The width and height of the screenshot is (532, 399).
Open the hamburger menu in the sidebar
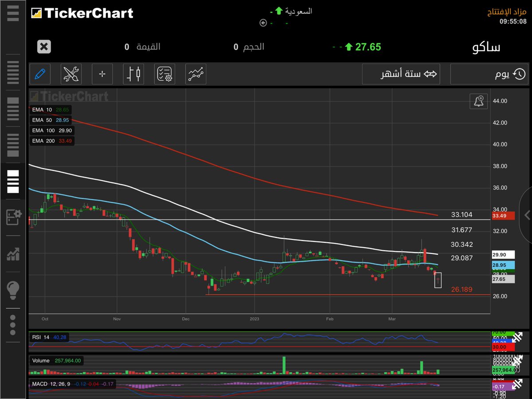pyautogui.click(x=13, y=13)
